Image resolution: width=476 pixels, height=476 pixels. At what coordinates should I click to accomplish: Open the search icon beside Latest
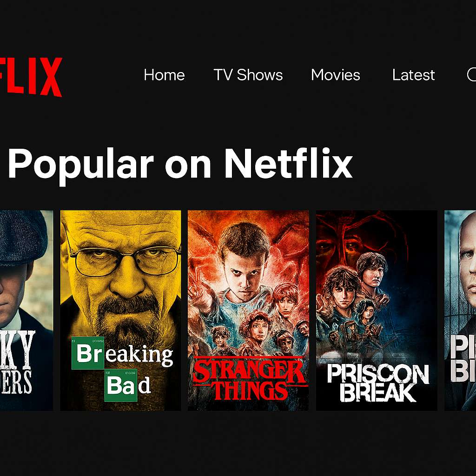click(471, 75)
